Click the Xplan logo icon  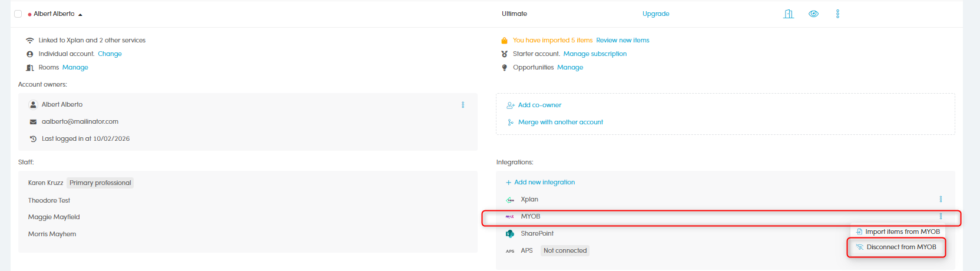(510, 200)
